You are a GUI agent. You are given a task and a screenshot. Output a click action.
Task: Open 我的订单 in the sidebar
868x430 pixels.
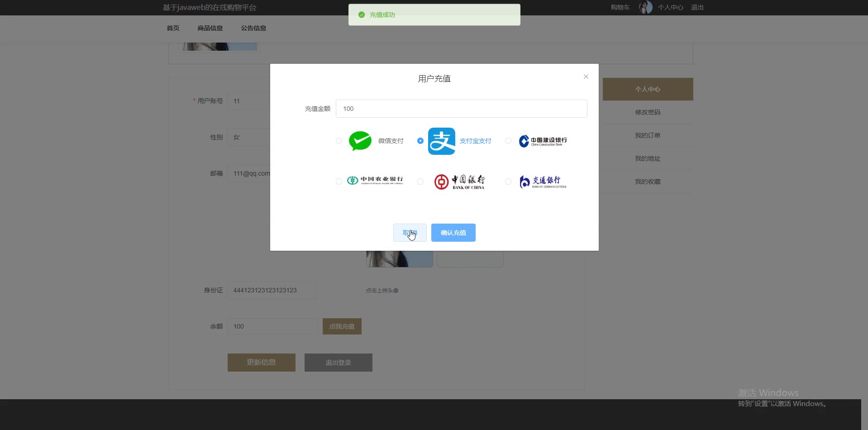coord(648,135)
